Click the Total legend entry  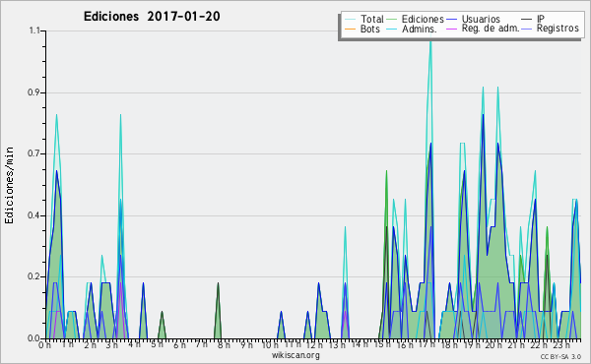point(364,19)
